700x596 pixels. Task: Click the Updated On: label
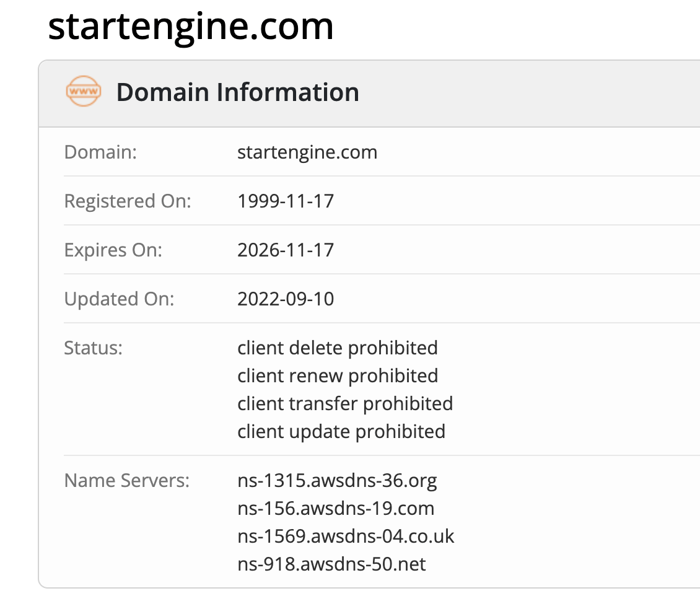tap(119, 299)
